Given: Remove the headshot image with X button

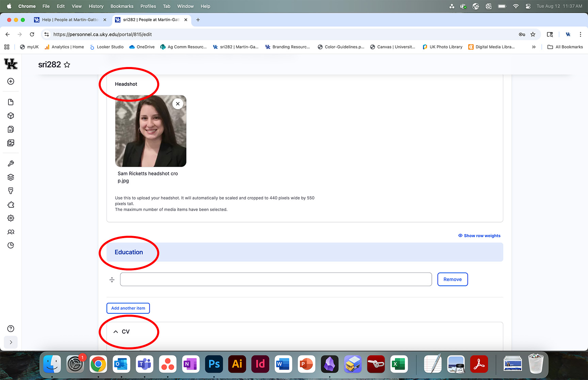Looking at the screenshot, I should coord(178,104).
